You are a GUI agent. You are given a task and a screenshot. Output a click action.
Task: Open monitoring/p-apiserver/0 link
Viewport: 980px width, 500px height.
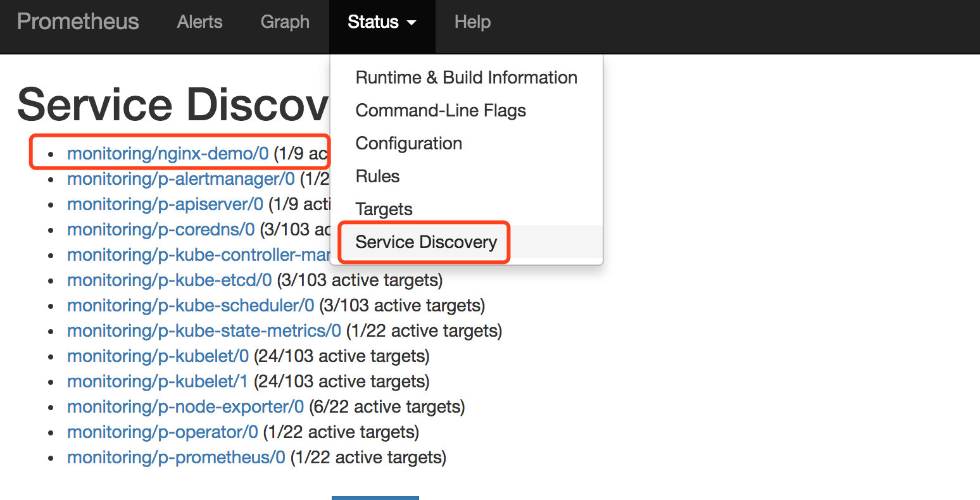click(165, 204)
